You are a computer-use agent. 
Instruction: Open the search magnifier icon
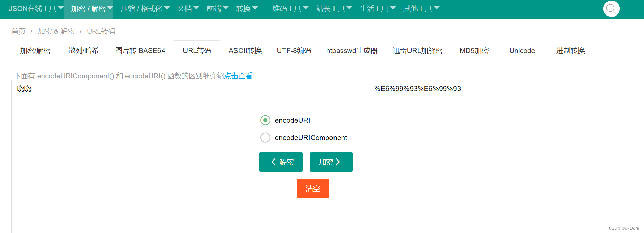611,9
